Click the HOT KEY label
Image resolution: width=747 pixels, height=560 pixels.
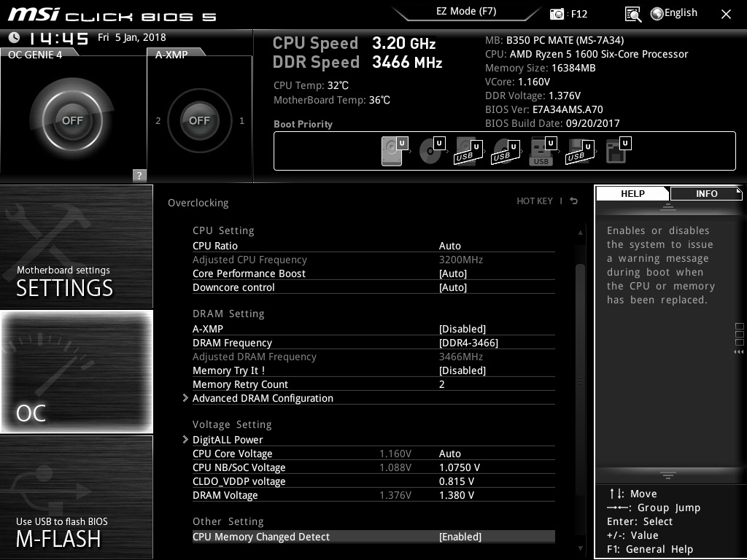tap(535, 201)
